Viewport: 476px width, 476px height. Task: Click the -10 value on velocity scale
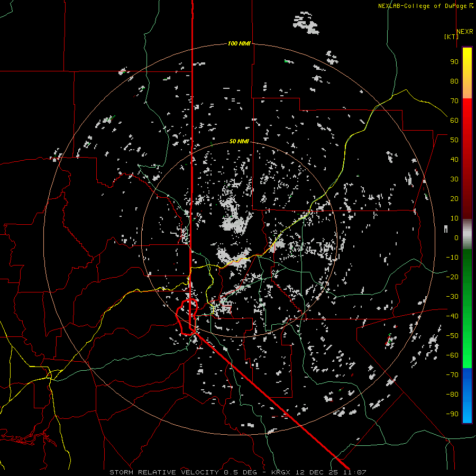click(452, 258)
